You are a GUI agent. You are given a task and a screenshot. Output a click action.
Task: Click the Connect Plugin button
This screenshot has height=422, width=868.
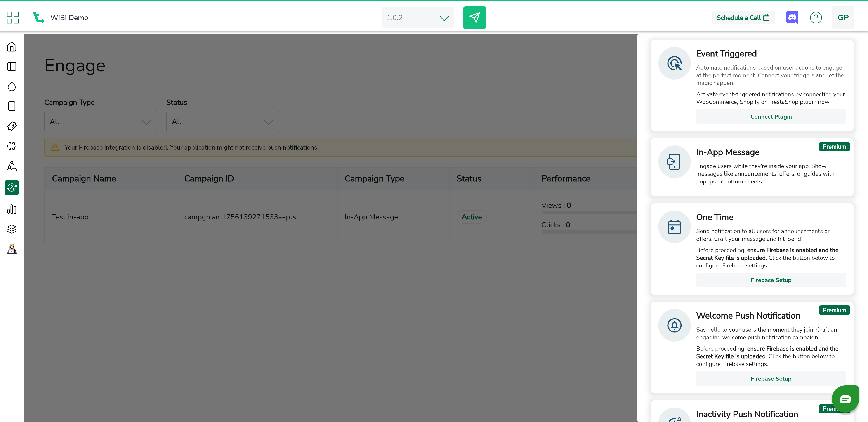point(771,117)
